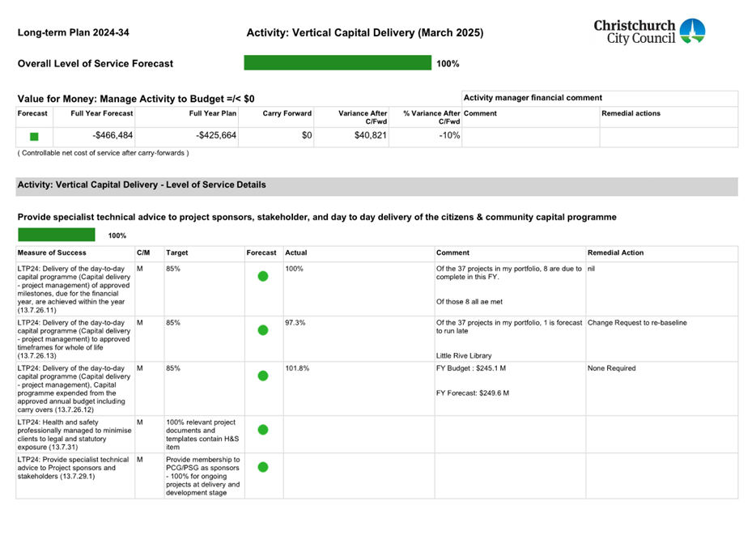Click the small 100% green bar above measures table

[57, 235]
